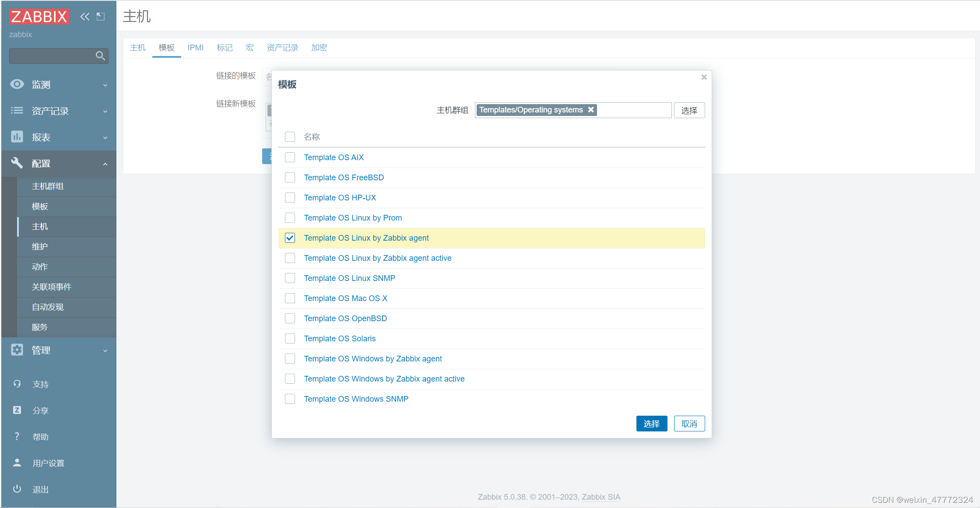
Task: Remove Templates/Operating systems from host group field
Action: coord(591,110)
